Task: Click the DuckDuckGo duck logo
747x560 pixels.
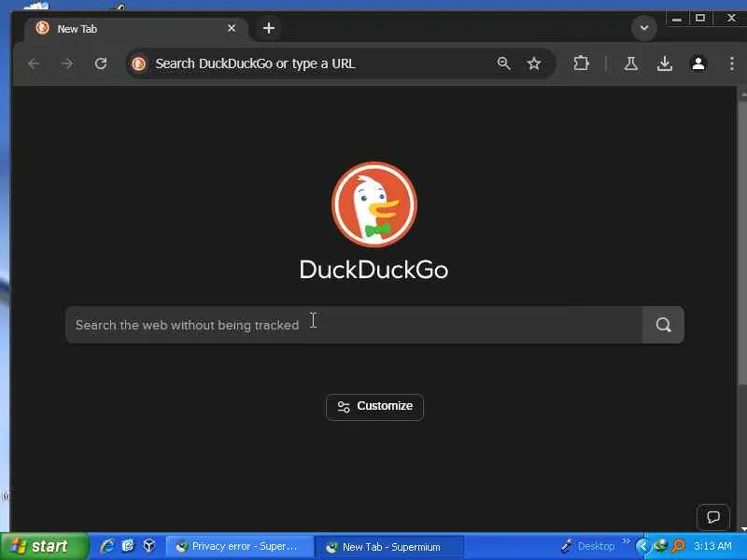Action: point(374,204)
